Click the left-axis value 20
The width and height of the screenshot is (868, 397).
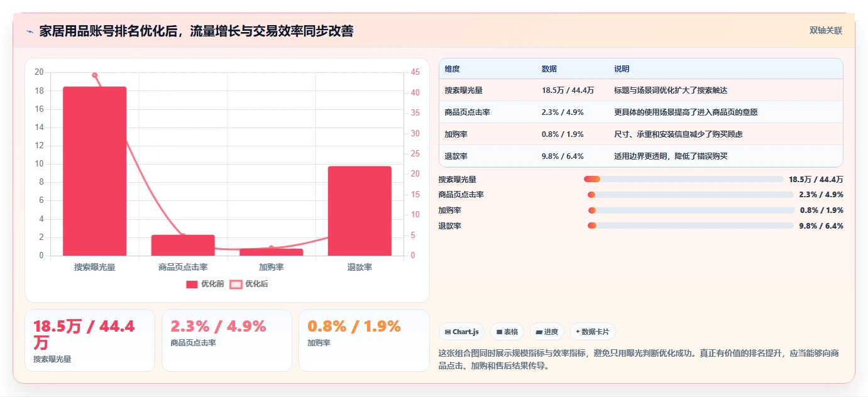(x=39, y=72)
